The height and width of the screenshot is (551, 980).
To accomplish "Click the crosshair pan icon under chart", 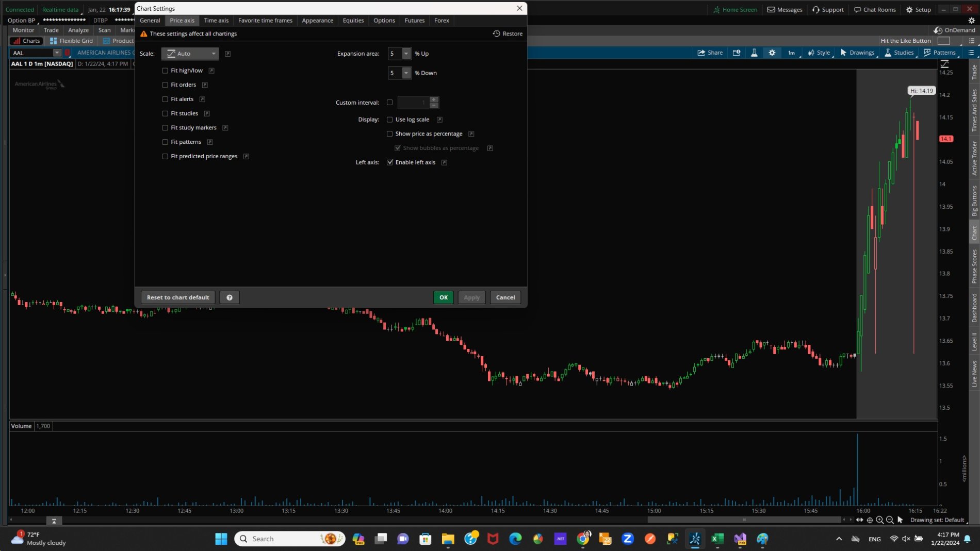I will (870, 520).
